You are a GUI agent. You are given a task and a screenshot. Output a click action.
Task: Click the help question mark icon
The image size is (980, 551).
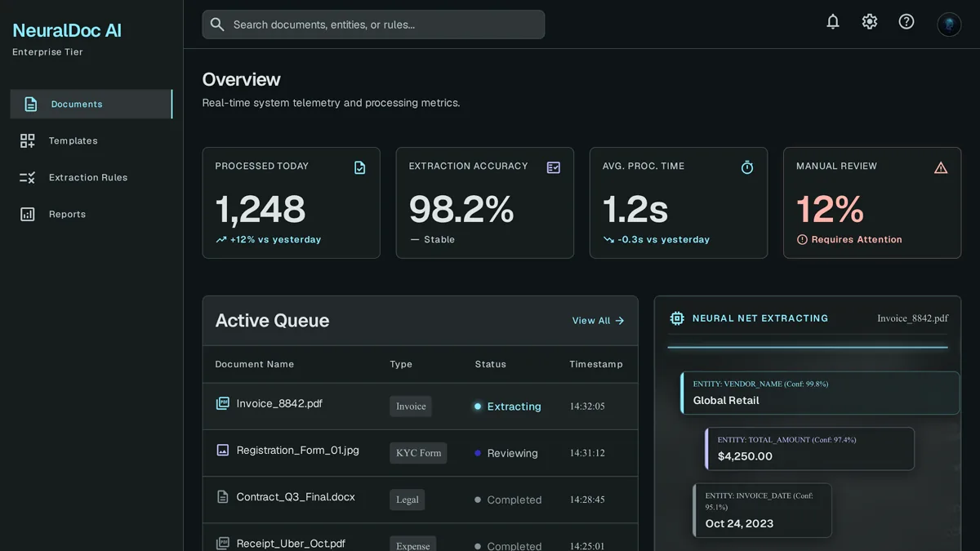click(906, 22)
